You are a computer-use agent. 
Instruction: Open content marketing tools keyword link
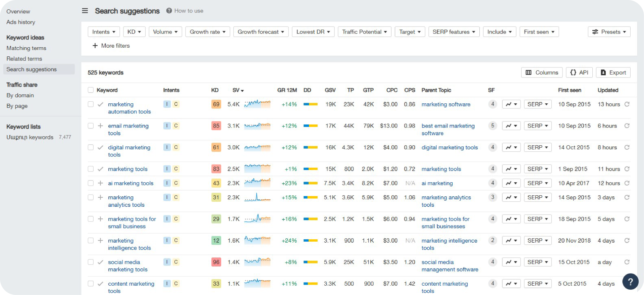click(131, 287)
